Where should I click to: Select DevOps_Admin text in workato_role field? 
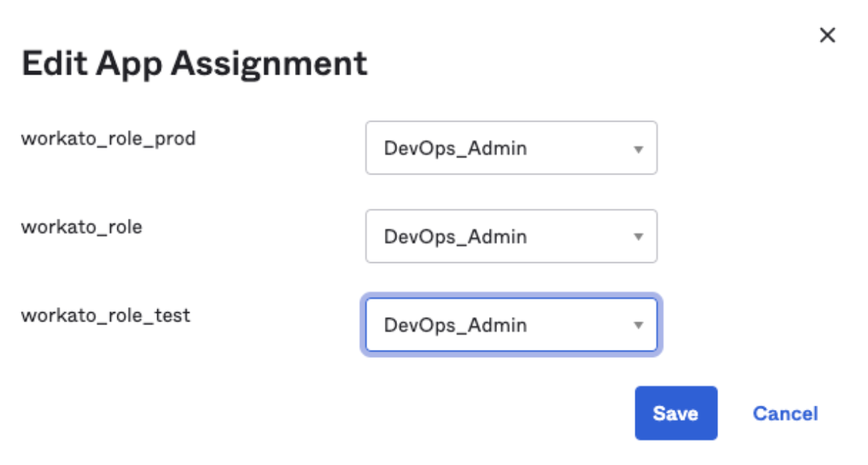[x=455, y=237]
